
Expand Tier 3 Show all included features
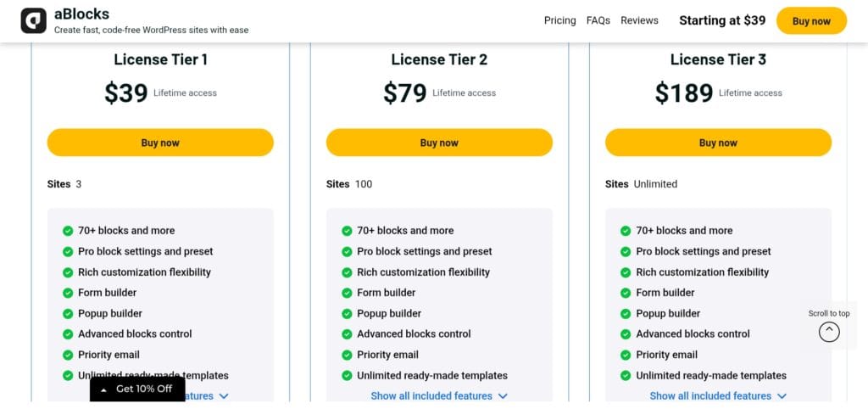point(717,396)
